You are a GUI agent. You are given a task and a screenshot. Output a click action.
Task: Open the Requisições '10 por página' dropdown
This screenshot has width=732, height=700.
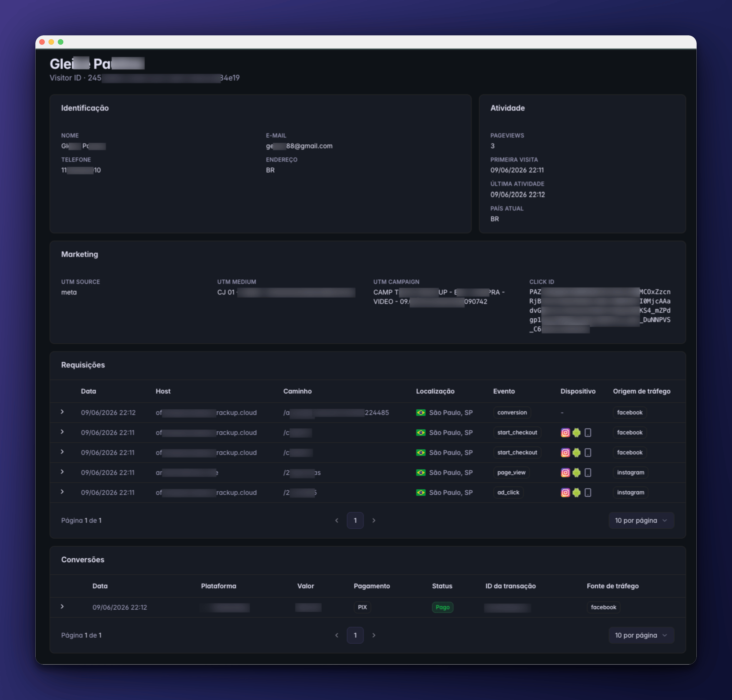click(x=641, y=520)
